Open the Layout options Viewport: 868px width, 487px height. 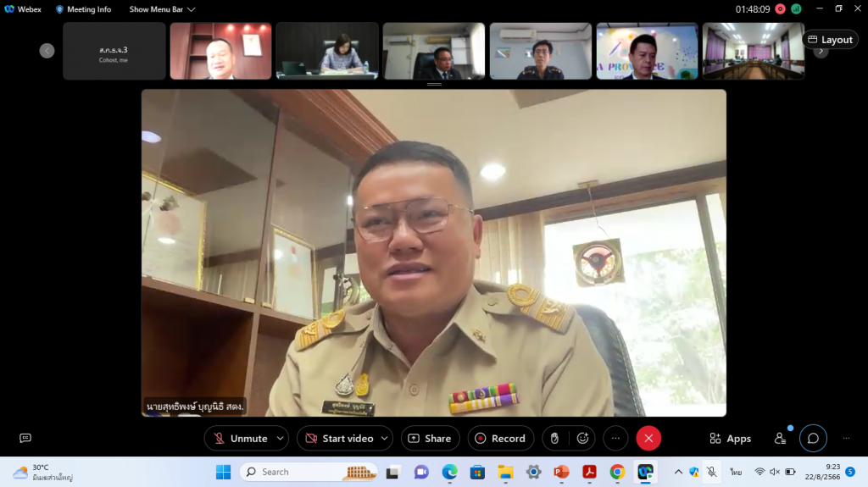point(830,40)
